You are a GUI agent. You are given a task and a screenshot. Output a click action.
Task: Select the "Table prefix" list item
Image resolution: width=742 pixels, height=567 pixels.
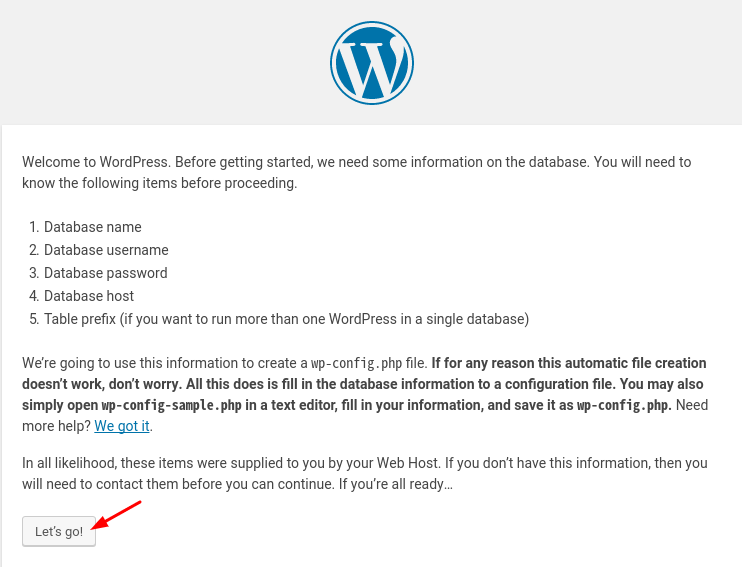click(286, 319)
